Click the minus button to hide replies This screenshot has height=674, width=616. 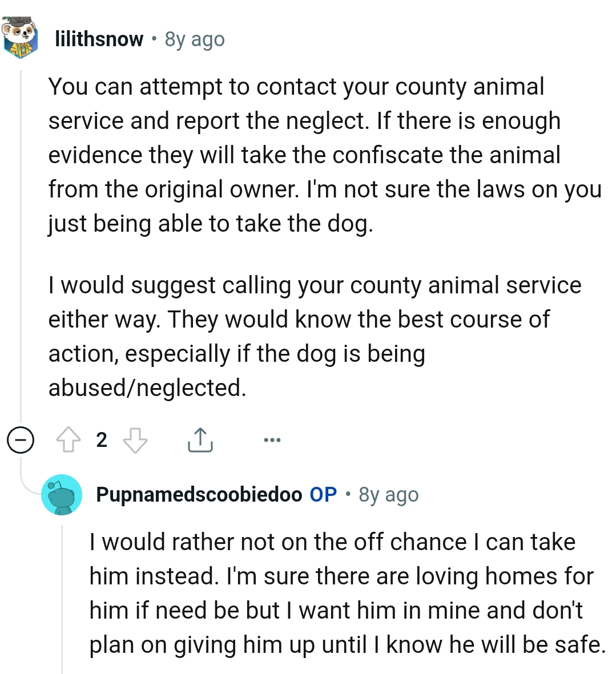[21, 439]
